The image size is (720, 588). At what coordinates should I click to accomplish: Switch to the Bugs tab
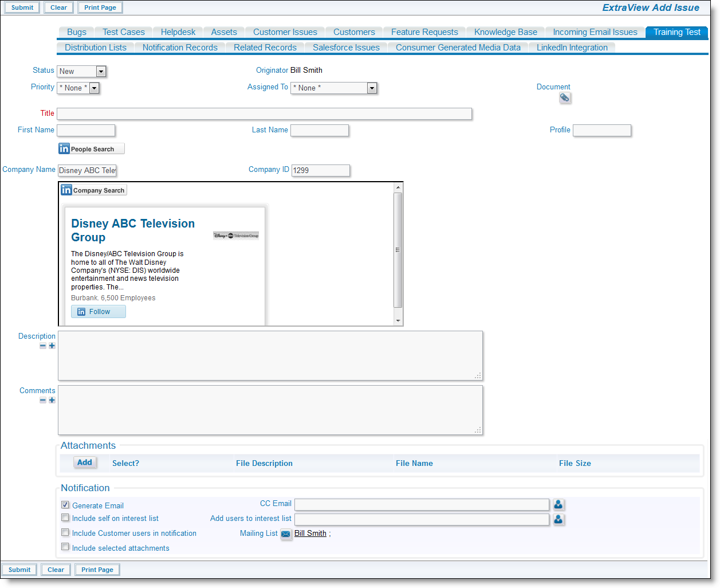coord(77,32)
